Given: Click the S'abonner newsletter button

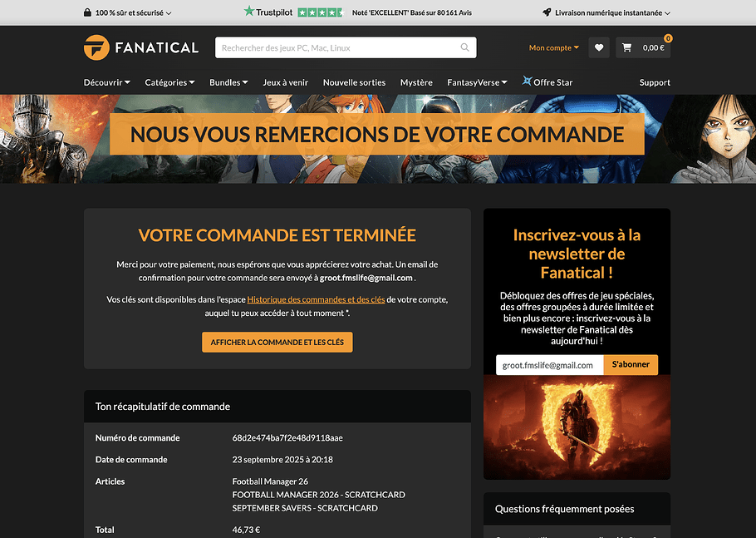Looking at the screenshot, I should [631, 365].
